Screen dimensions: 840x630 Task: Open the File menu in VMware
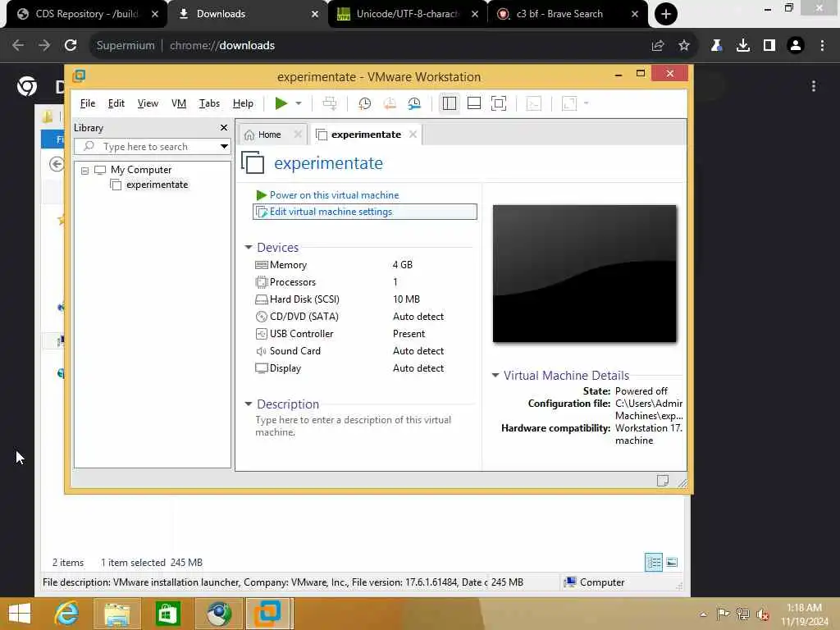click(87, 103)
